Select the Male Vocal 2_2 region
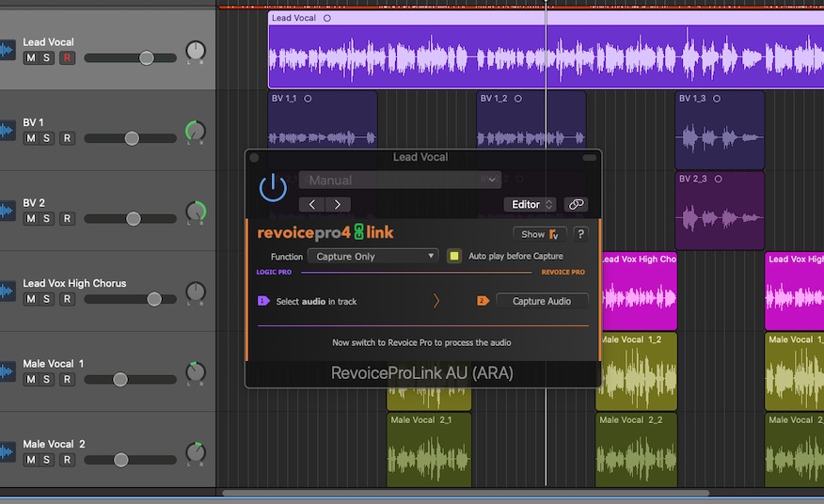 [x=637, y=449]
